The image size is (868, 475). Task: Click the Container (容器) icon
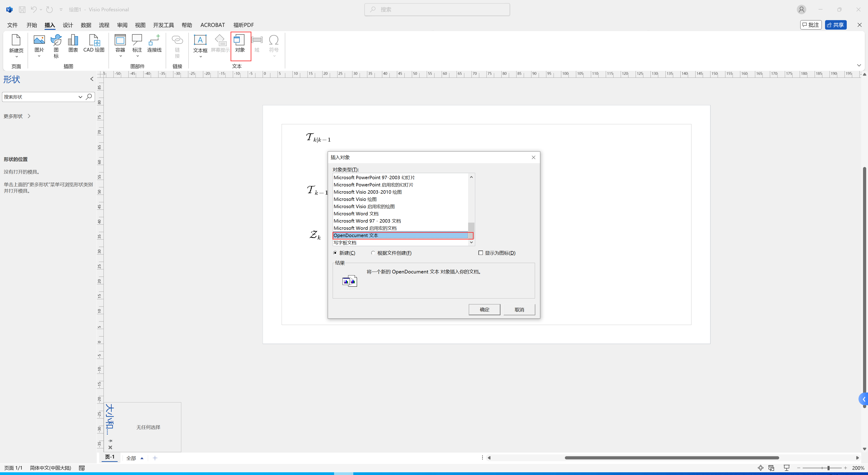[x=120, y=40]
